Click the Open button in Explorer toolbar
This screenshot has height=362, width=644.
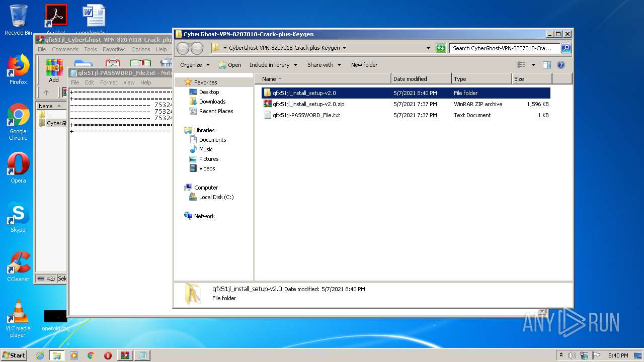(x=230, y=65)
